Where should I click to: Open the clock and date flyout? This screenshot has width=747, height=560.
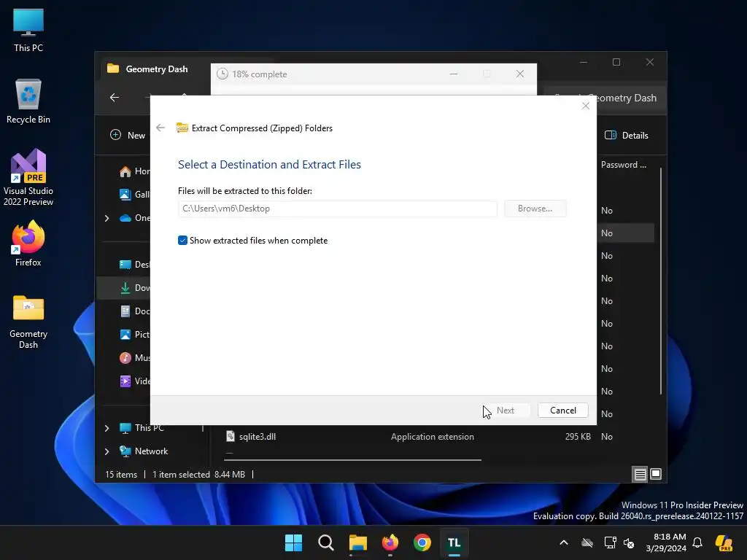point(666,542)
